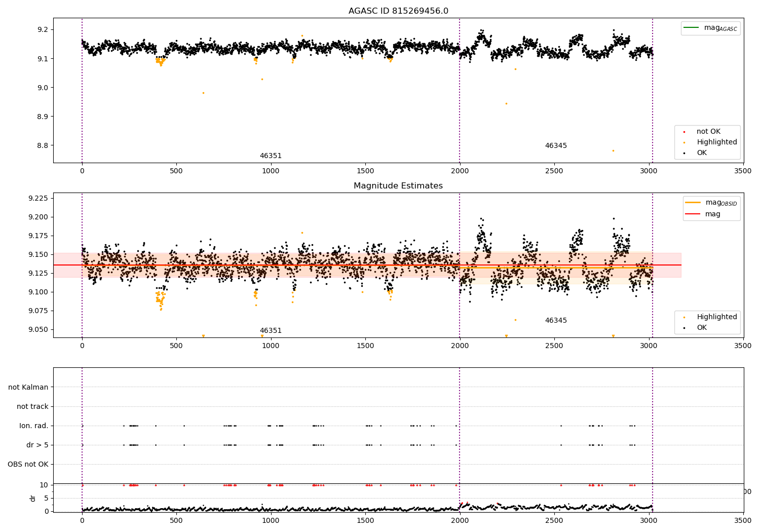Click the 'Magnitude Estimates' subplot title
This screenshot has width=760, height=532.
[x=398, y=186]
